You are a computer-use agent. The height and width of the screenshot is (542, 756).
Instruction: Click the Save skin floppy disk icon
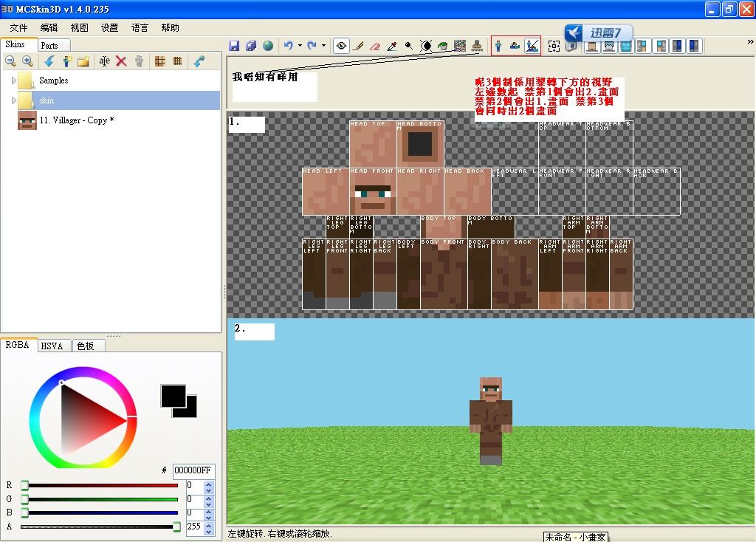click(234, 46)
